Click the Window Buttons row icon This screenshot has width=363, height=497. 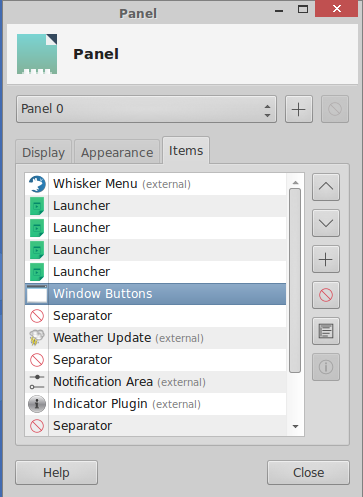point(37,294)
